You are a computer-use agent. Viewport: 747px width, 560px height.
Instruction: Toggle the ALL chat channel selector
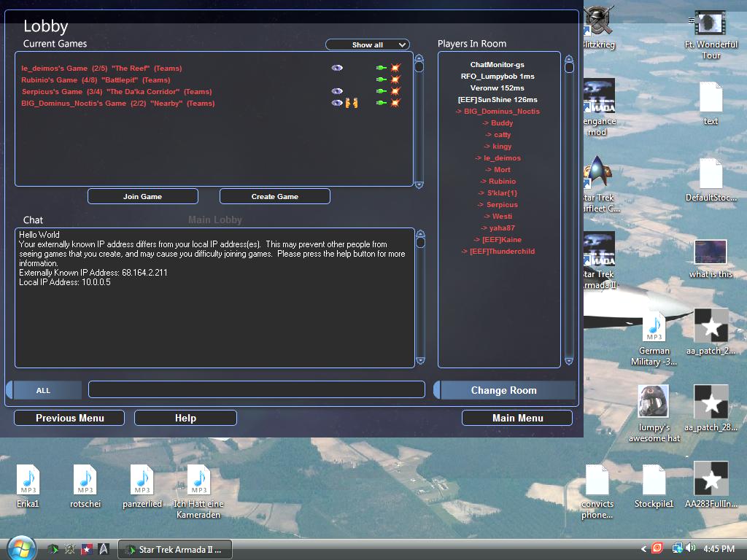click(x=44, y=390)
